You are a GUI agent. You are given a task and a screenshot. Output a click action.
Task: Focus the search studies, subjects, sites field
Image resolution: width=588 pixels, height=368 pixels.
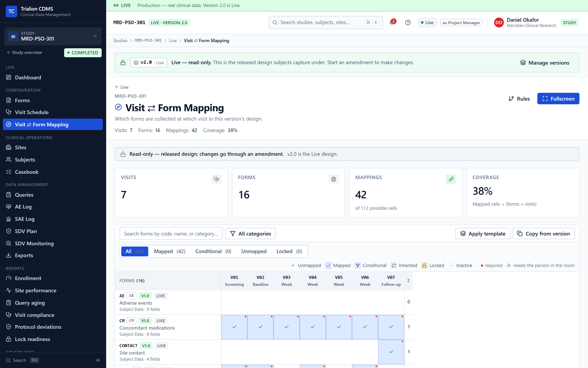[x=326, y=23]
